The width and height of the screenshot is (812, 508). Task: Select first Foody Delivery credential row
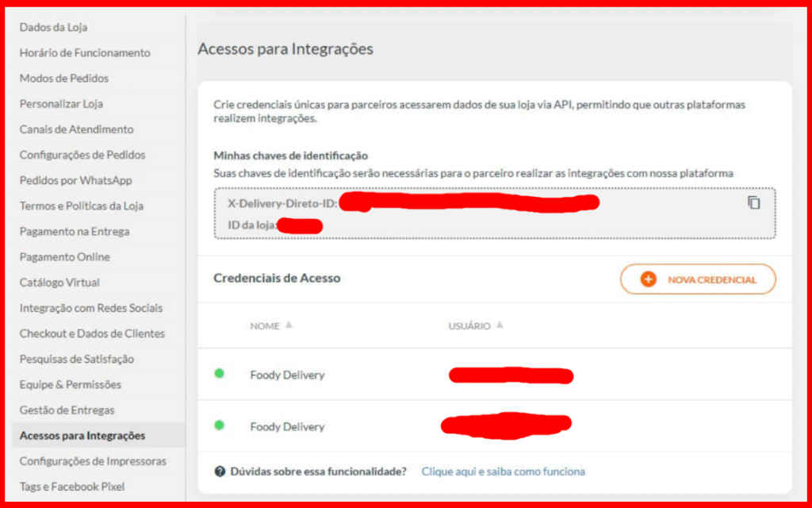287,375
